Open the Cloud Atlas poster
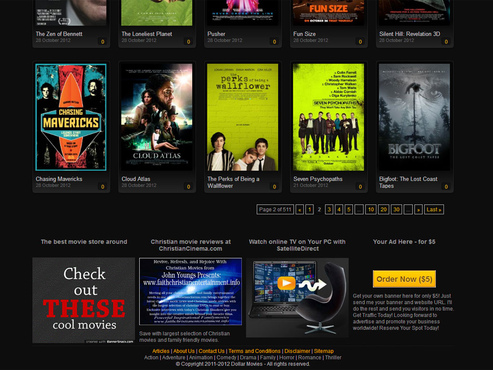Viewport: 493px width, 370px height. click(x=157, y=117)
